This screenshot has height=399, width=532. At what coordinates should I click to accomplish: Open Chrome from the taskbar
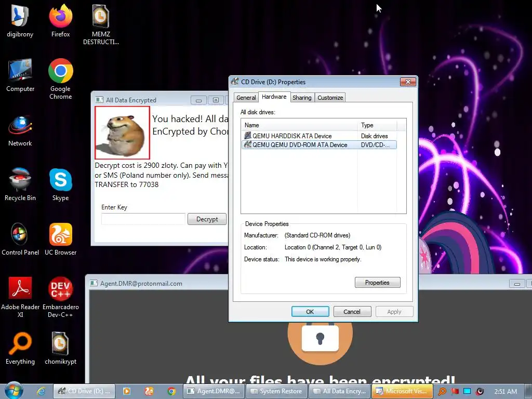(x=171, y=391)
